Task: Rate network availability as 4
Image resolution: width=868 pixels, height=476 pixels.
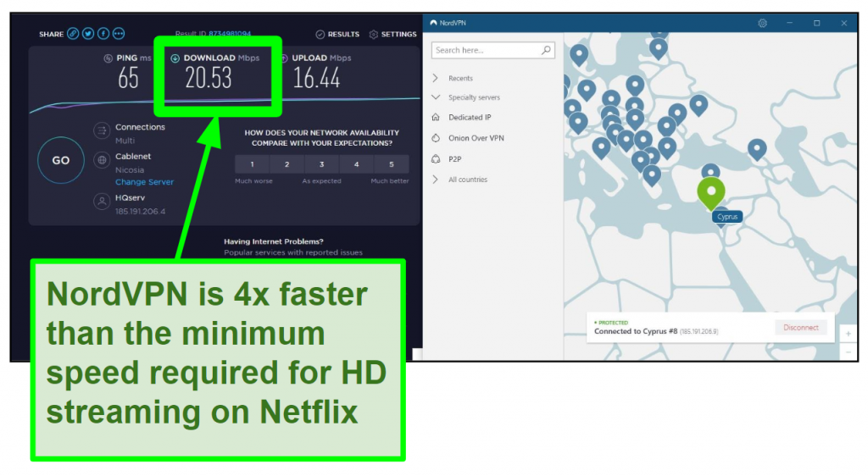Action: [x=357, y=164]
